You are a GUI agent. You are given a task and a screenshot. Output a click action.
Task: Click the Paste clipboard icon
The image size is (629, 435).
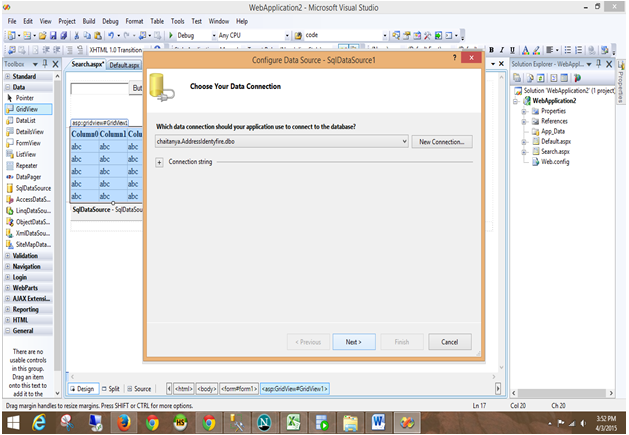tap(97, 35)
